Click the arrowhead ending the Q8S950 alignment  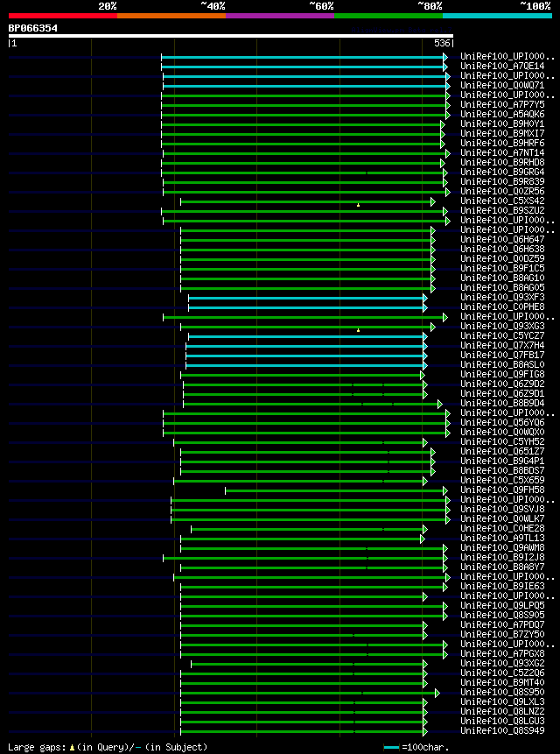(437, 693)
